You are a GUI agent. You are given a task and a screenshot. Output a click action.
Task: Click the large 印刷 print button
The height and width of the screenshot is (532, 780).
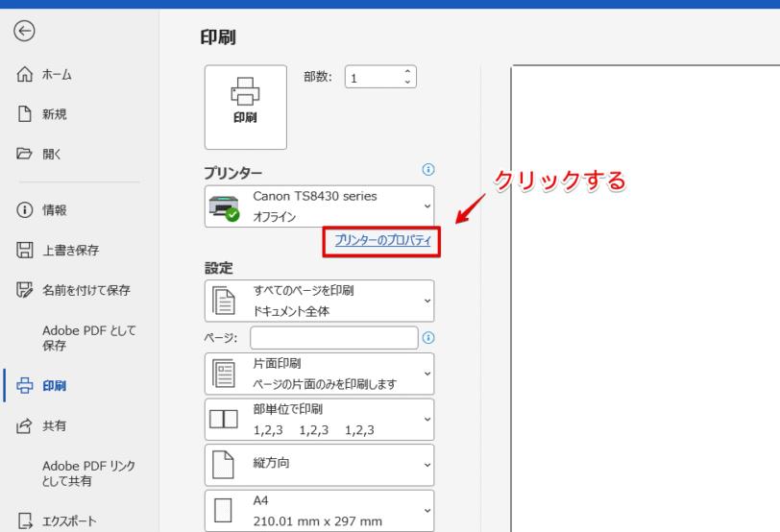pyautogui.click(x=245, y=107)
